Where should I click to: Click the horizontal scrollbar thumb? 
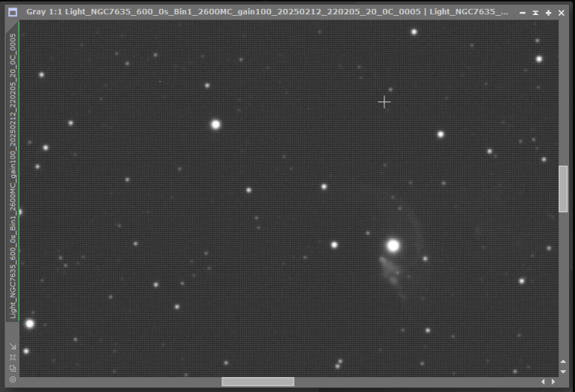click(257, 381)
